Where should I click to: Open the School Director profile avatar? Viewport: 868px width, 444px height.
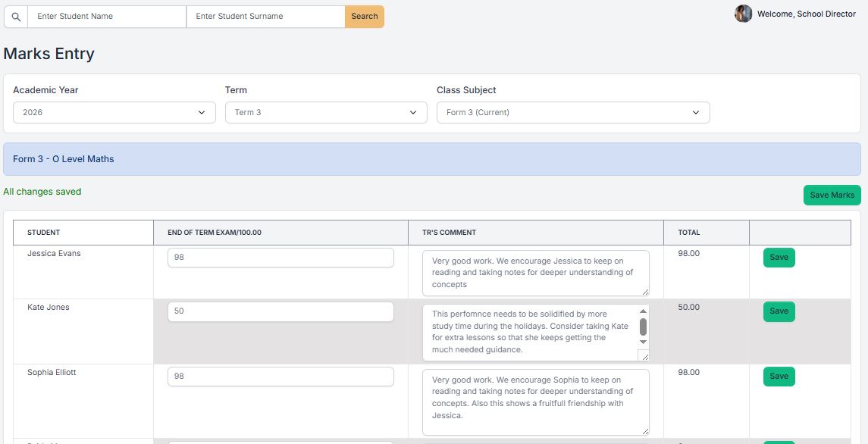743,14
